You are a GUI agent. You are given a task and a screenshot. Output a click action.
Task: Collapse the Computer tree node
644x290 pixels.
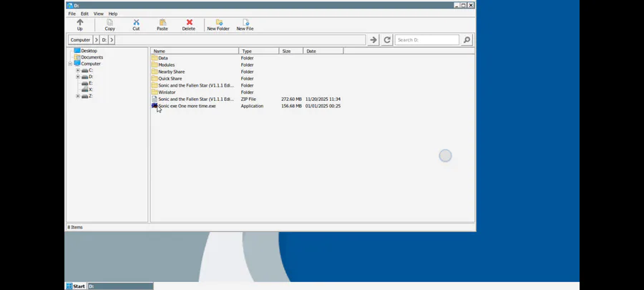70,64
